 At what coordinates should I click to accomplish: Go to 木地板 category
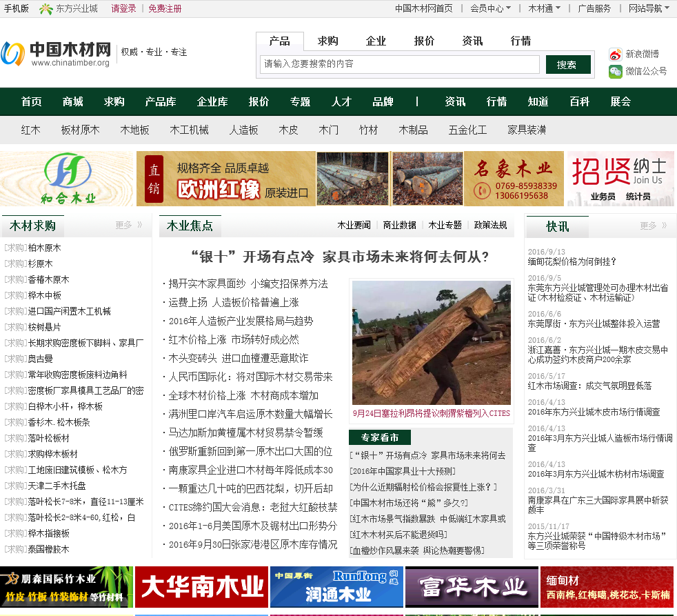tap(134, 130)
